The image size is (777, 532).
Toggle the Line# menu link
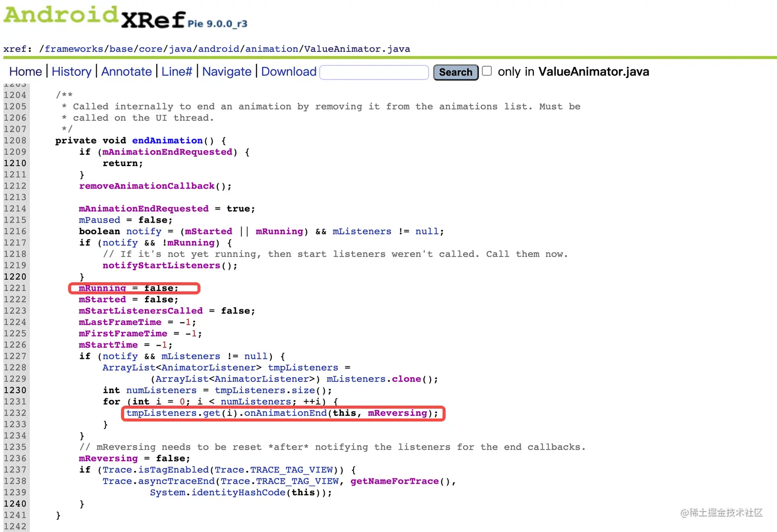coord(177,72)
